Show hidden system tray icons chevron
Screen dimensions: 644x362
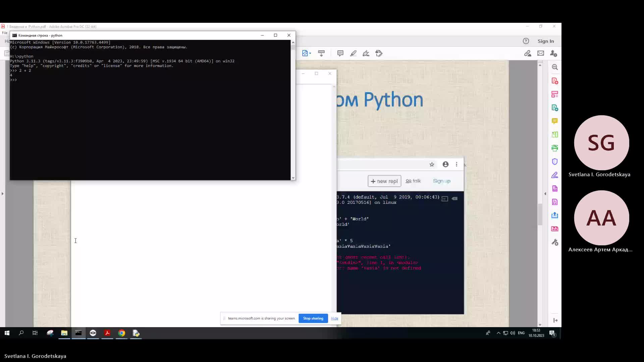coord(498,333)
